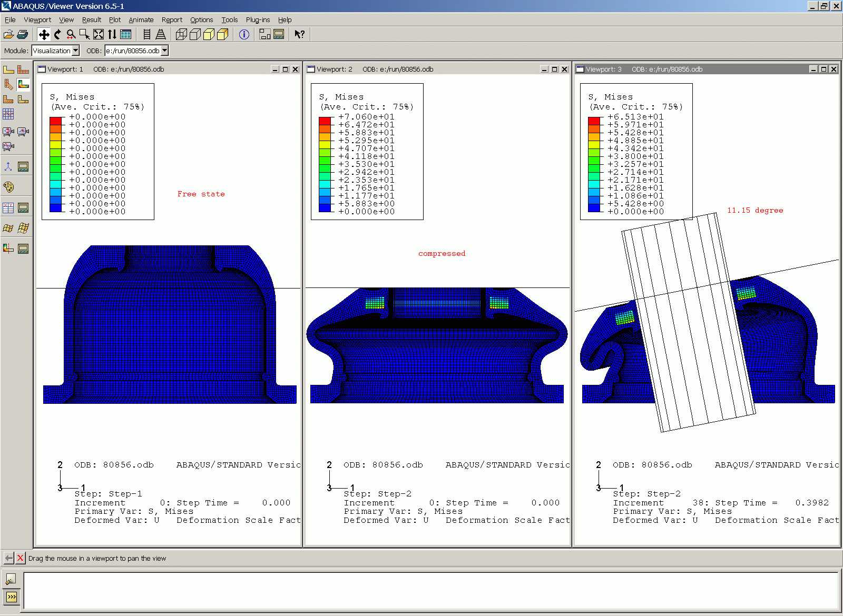This screenshot has width=843, height=616.
Task: Cancel the current procedure with red X
Action: pos(20,558)
